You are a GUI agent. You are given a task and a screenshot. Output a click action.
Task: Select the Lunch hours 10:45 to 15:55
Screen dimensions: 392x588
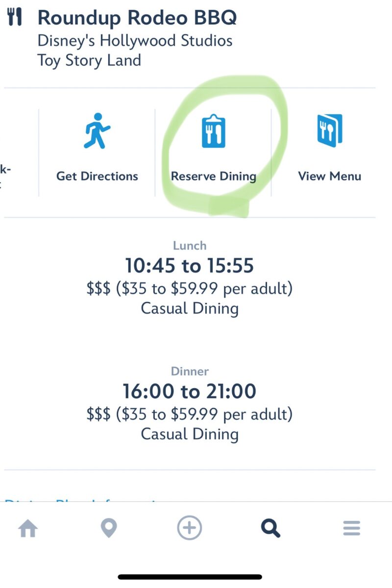tap(190, 266)
